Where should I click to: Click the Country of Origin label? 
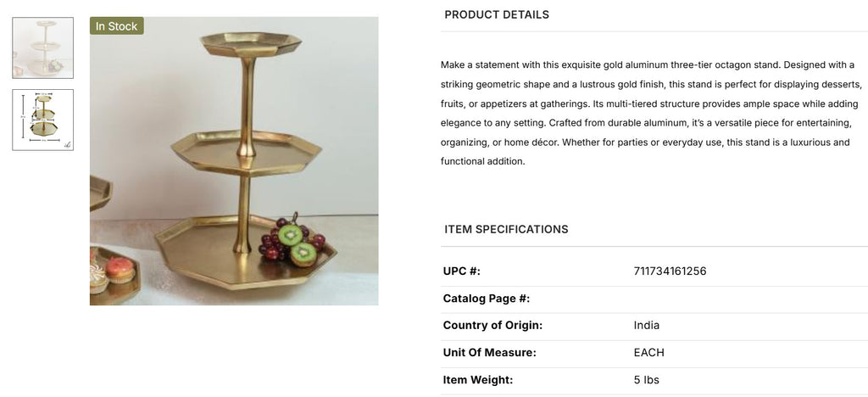[x=492, y=326]
